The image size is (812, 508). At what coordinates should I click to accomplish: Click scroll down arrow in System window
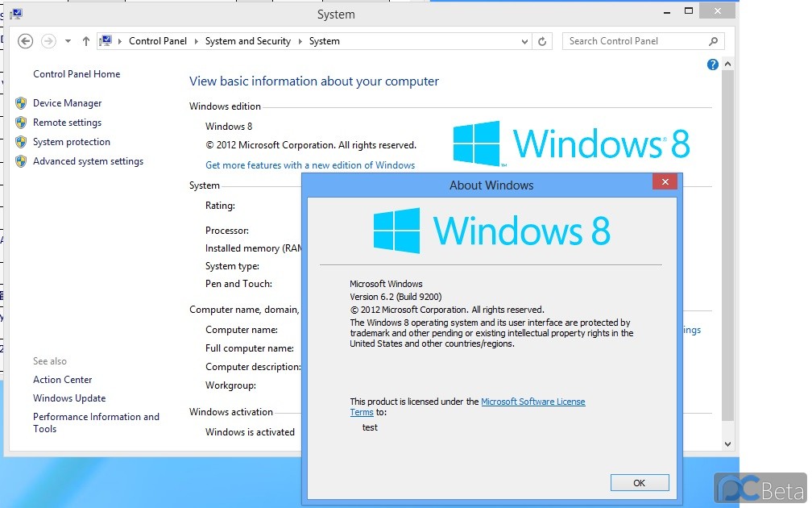coord(727,444)
